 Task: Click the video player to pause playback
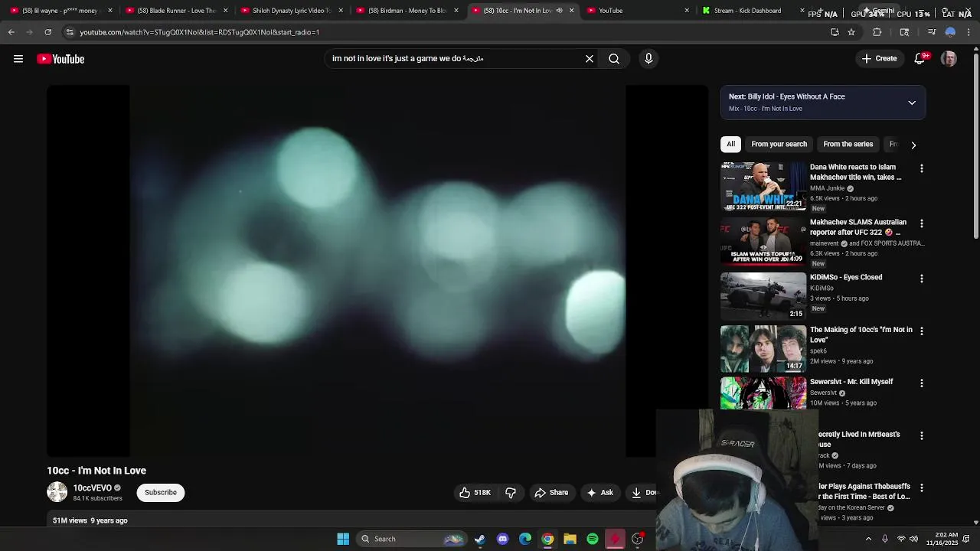click(x=377, y=271)
